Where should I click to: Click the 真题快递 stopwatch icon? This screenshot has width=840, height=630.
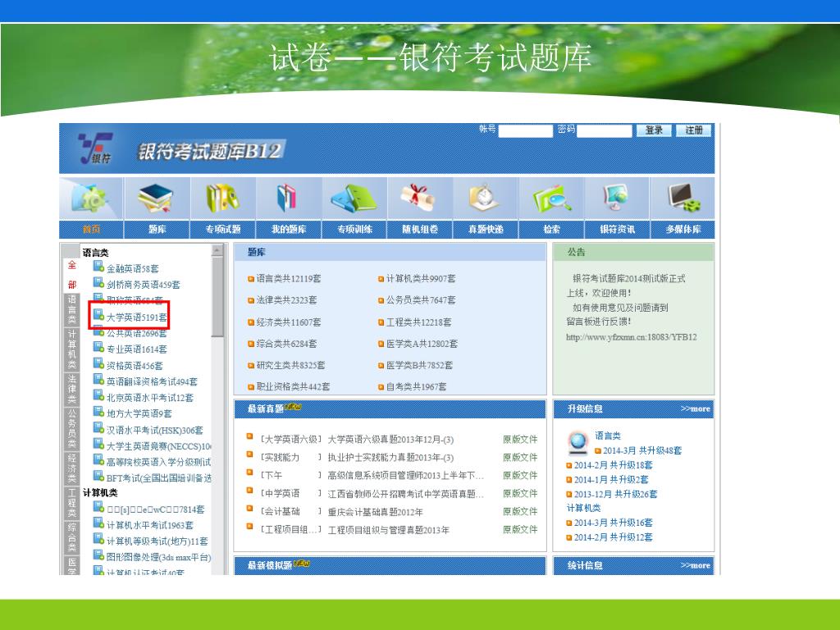485,199
